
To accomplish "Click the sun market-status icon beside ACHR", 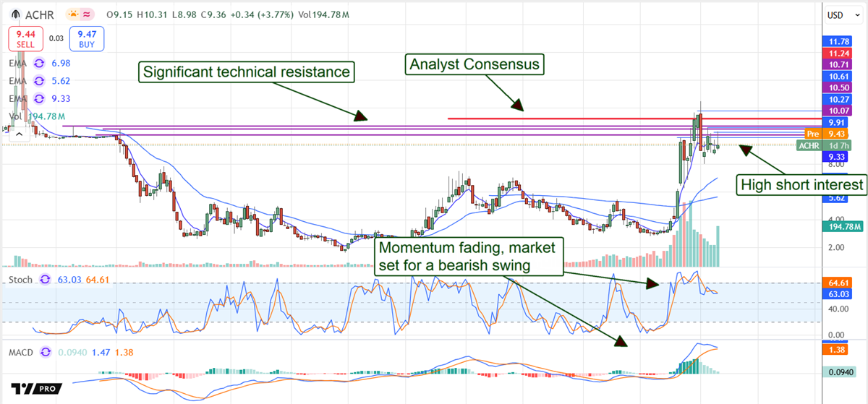I will (73, 14).
